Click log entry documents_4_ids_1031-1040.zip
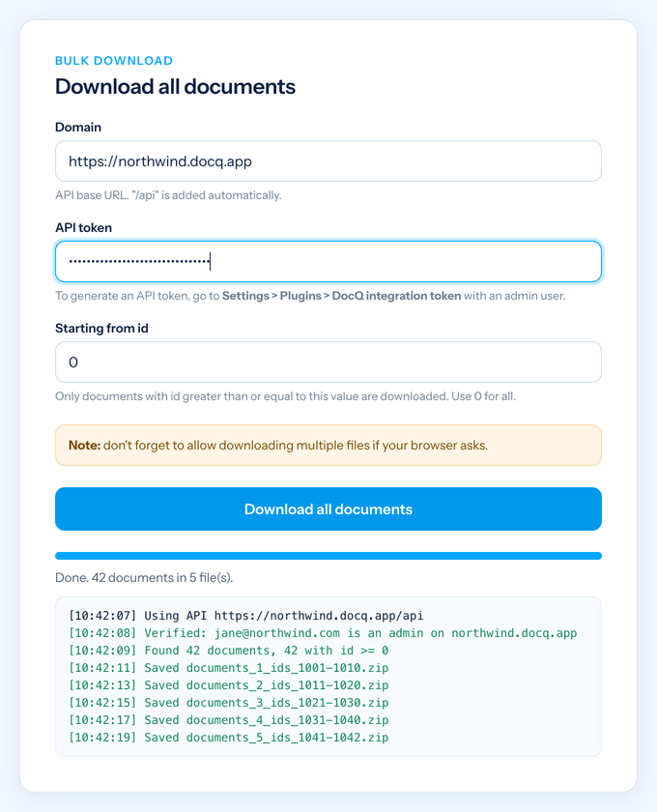Screen dimensions: 657x812 228,720
